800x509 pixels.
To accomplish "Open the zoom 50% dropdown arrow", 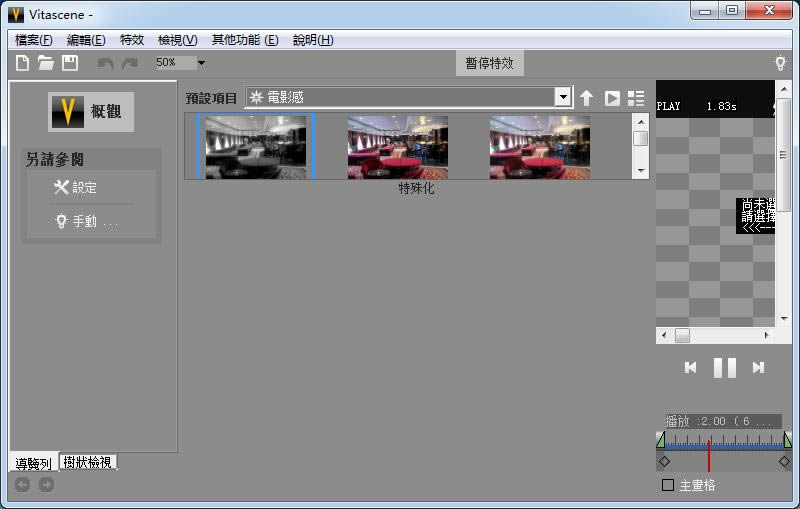I will coord(202,63).
